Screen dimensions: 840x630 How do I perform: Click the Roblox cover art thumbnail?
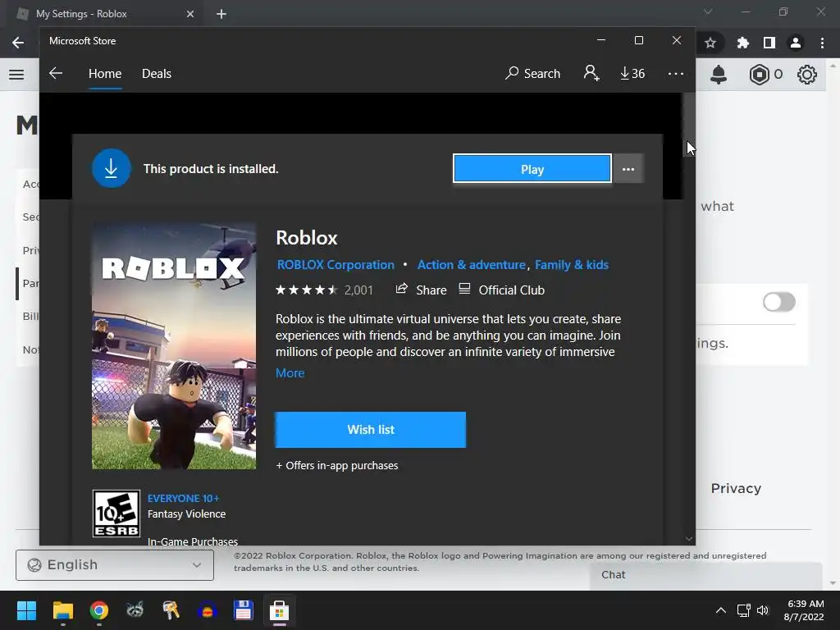174,347
